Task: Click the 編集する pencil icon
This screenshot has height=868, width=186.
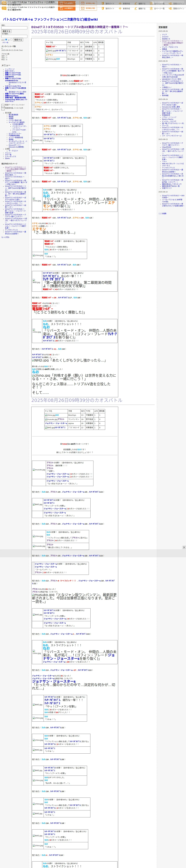Action: pyautogui.click(x=136, y=8)
